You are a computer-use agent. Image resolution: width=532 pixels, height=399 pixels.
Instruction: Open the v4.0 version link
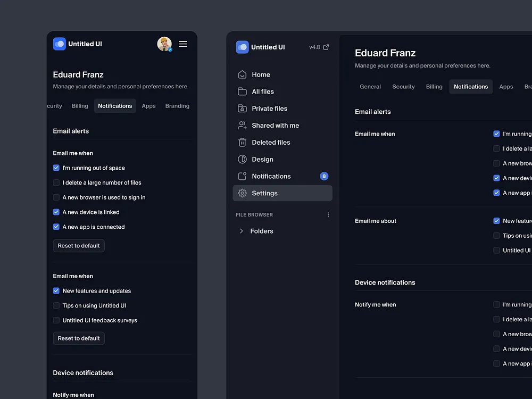pos(318,47)
